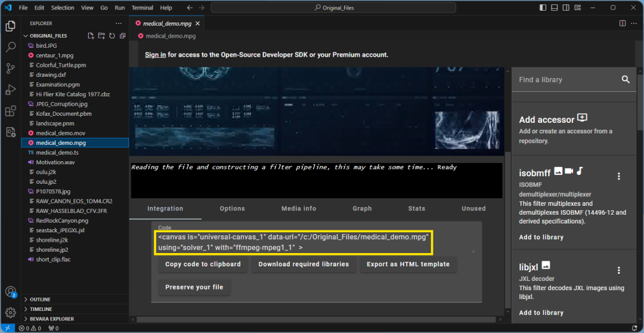Click Copy code to clipboard button
Viewport: 644px width, 333px height.
tap(203, 264)
